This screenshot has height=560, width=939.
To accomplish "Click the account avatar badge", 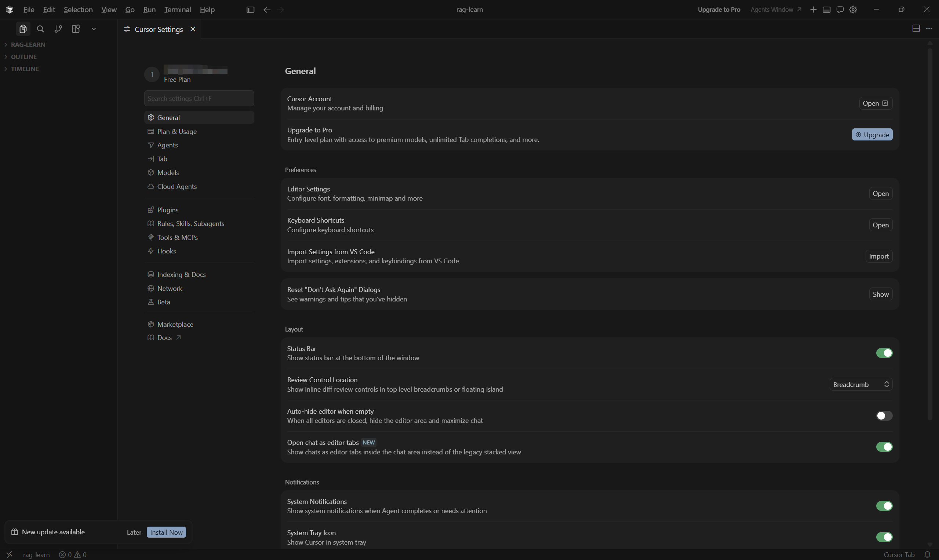I will click(152, 74).
